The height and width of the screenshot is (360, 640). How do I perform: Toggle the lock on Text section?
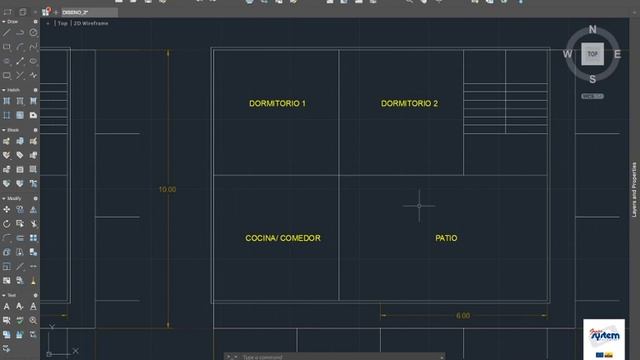pyautogui.click(x=36, y=295)
